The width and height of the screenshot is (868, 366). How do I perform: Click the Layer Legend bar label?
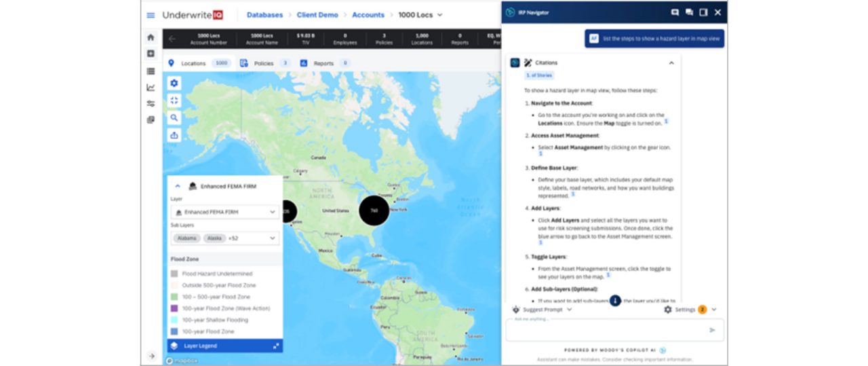(x=200, y=346)
